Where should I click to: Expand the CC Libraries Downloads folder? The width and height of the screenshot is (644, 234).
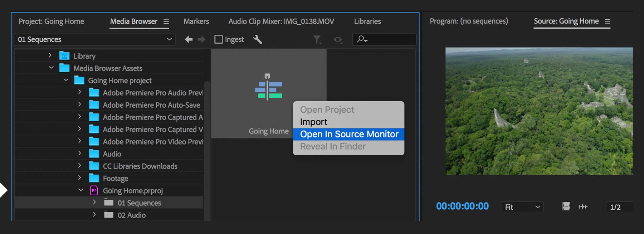click(x=79, y=166)
